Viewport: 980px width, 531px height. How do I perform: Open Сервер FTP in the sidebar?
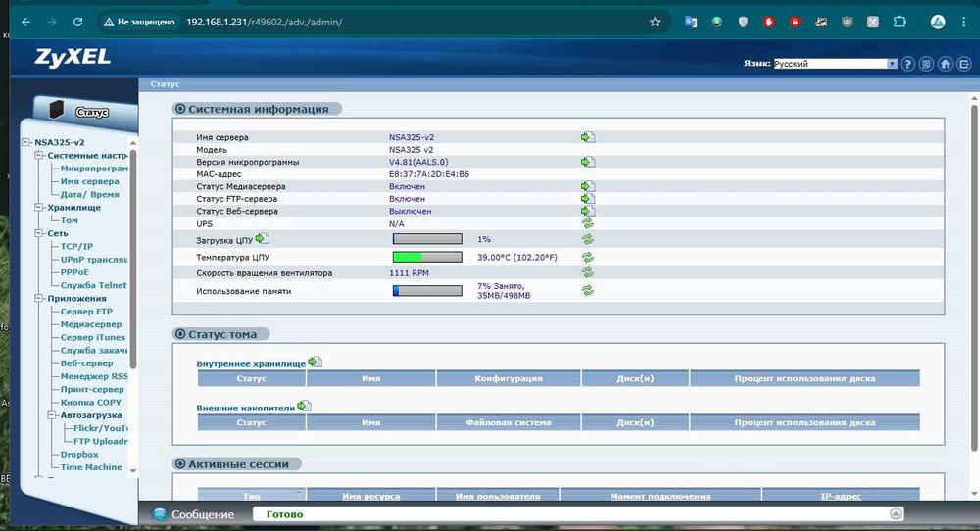[86, 312]
